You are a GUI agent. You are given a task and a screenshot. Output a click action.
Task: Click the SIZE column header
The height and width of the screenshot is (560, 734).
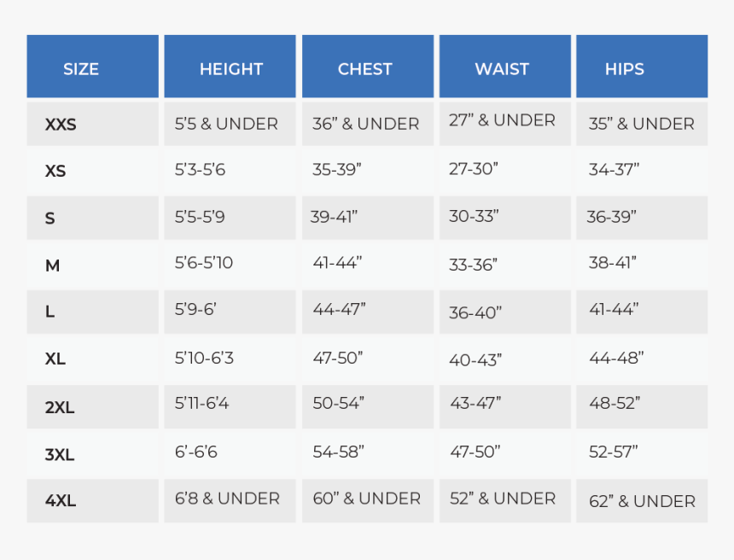click(81, 69)
